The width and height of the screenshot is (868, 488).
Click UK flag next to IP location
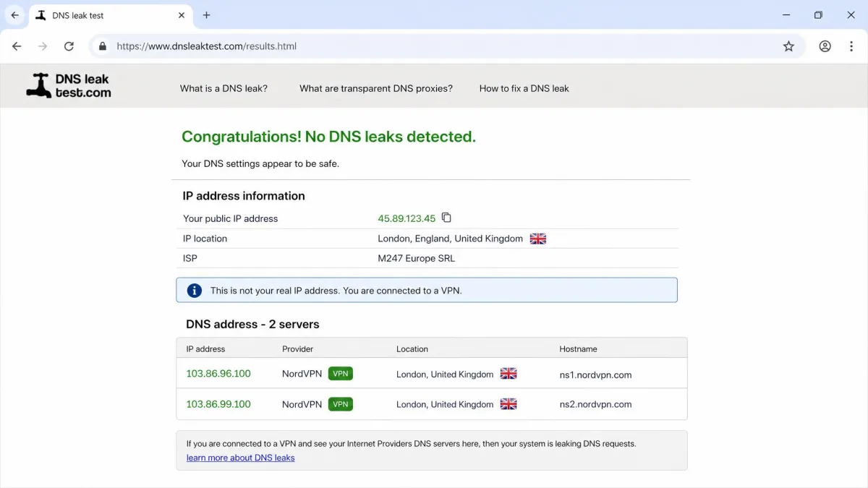click(538, 239)
